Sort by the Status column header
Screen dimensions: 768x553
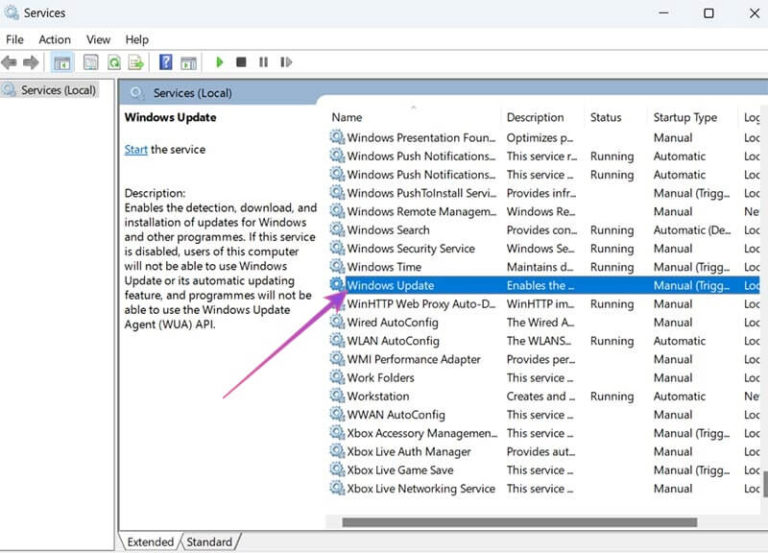(x=605, y=117)
